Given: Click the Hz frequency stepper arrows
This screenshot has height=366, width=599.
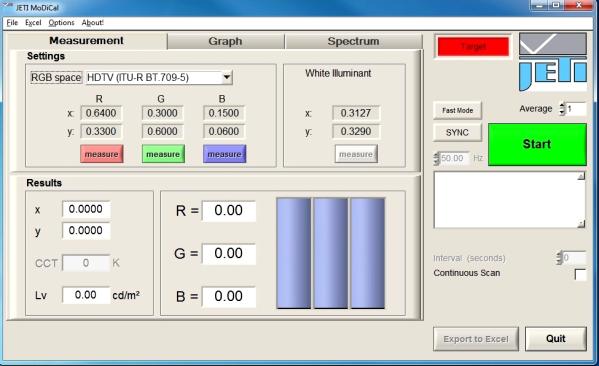Looking at the screenshot, I should coord(437,158).
